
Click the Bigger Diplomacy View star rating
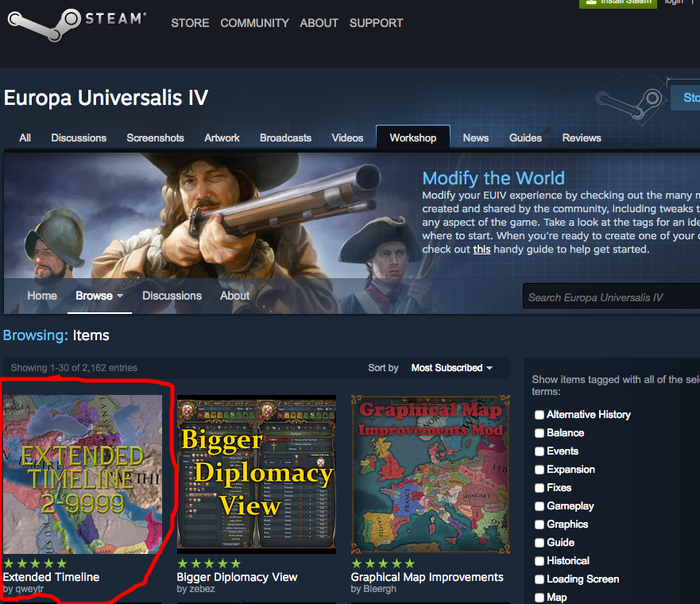(x=210, y=563)
